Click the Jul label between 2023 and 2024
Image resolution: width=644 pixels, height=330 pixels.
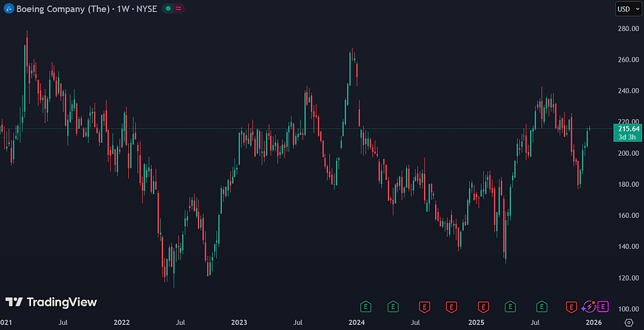(298, 323)
